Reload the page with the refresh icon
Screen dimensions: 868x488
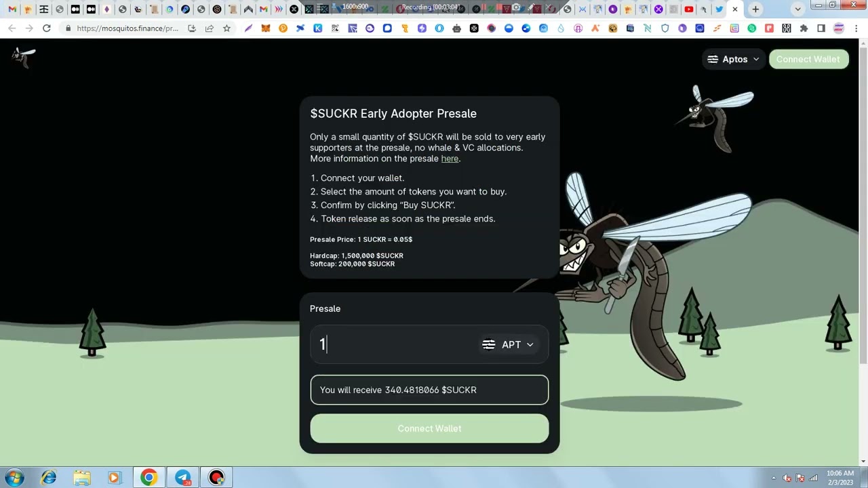[x=46, y=28]
